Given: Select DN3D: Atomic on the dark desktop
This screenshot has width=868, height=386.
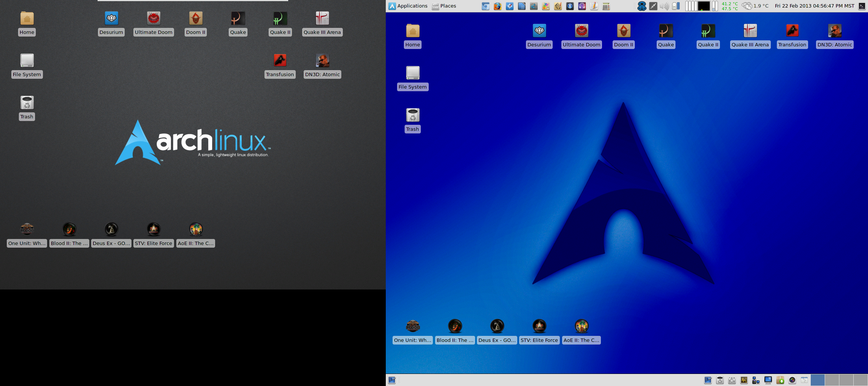Looking at the screenshot, I should [x=322, y=66].
